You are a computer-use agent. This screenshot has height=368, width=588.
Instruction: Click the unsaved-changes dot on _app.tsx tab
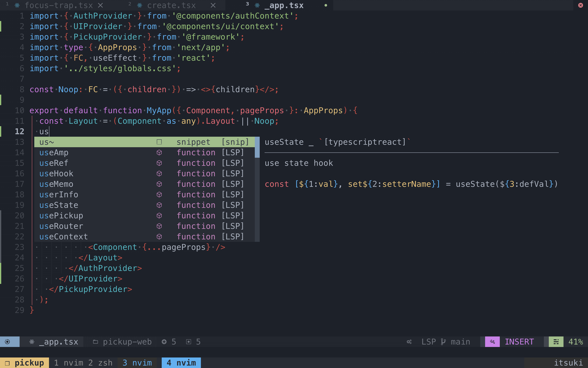325,5
